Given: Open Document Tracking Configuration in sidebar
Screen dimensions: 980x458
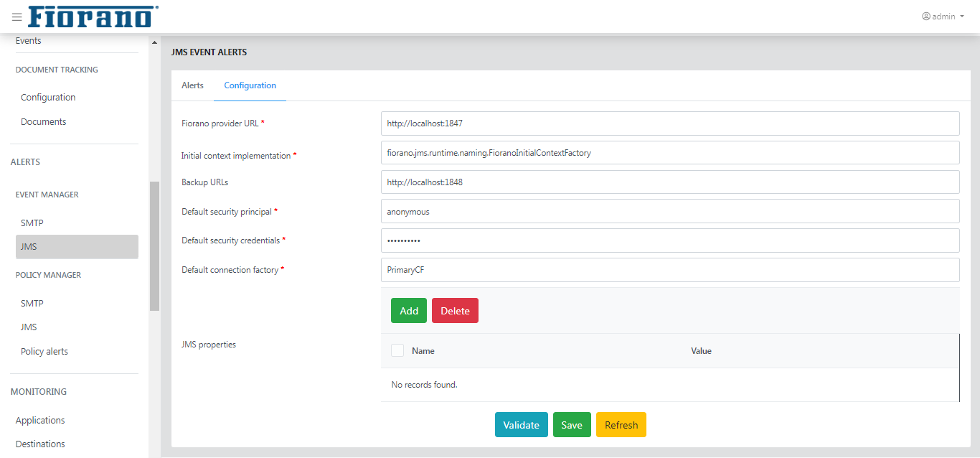Looking at the screenshot, I should 48,98.
